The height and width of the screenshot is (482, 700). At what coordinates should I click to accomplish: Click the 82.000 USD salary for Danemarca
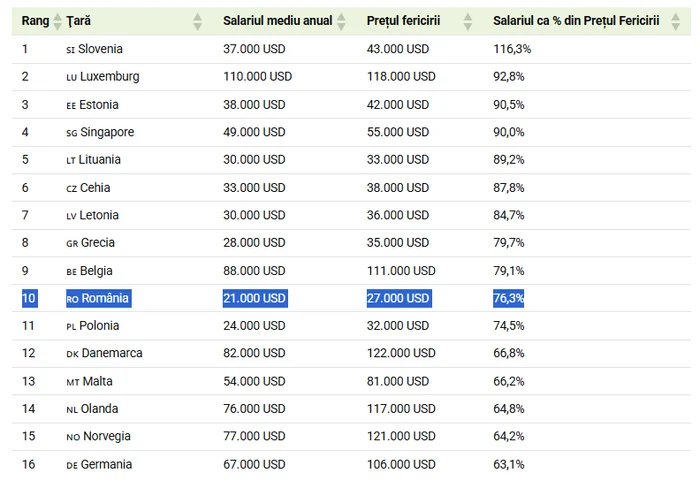click(x=254, y=353)
